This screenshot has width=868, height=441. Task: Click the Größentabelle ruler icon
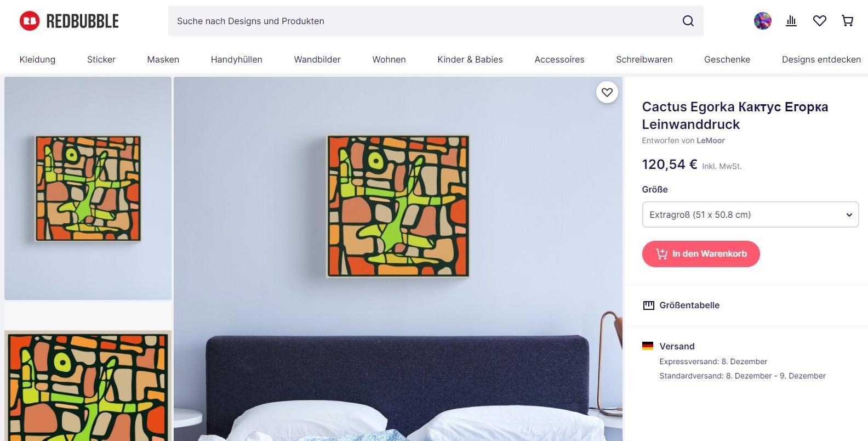tap(648, 306)
